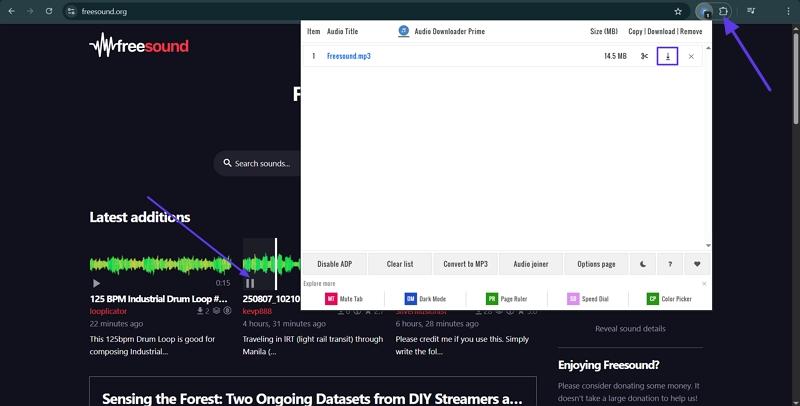Screen dimensions: 800x406
Task: Click the 0:15 duration label
Action: (223, 283)
